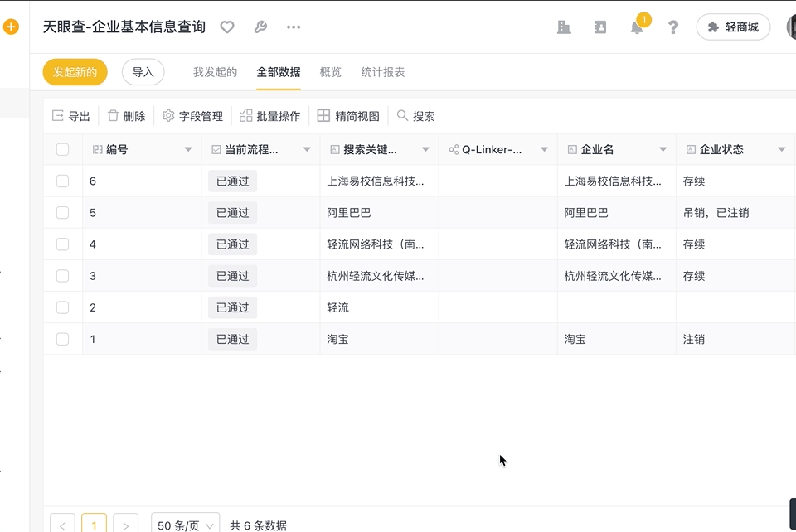Click 轻流网络科技 in 企业名 column
The image size is (796, 532).
click(613, 244)
